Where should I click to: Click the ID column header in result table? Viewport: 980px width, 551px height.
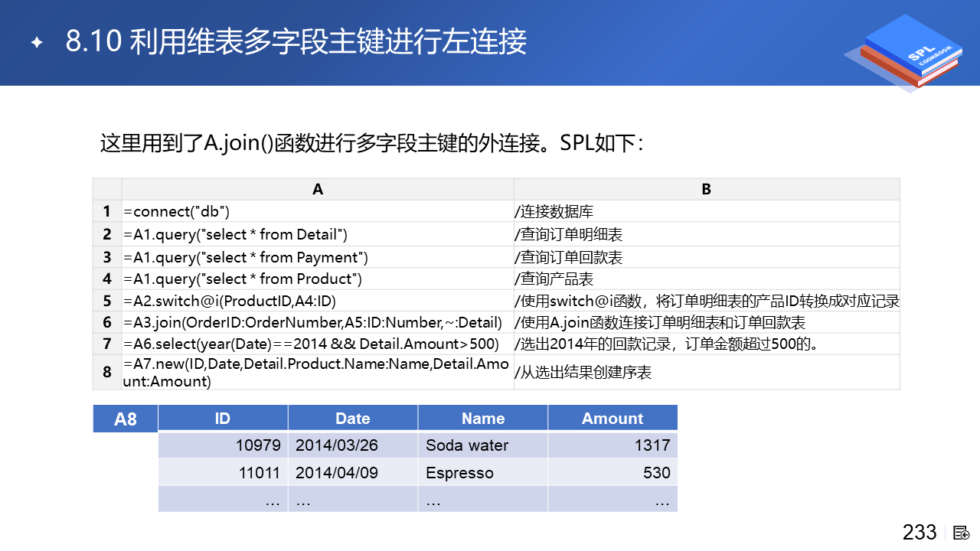click(x=223, y=418)
